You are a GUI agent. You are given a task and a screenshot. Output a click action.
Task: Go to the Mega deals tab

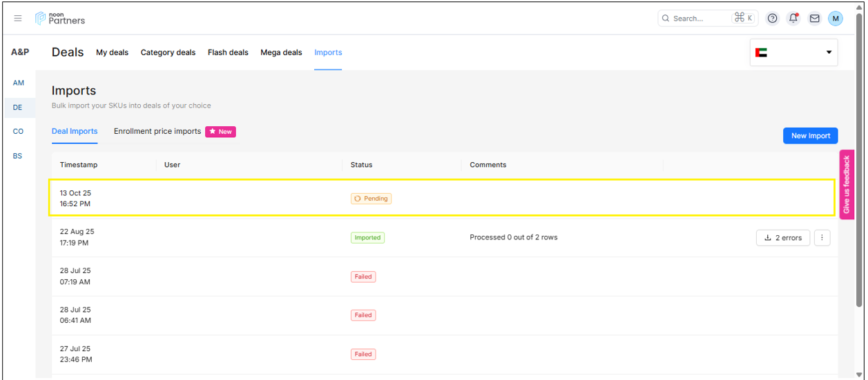[281, 52]
